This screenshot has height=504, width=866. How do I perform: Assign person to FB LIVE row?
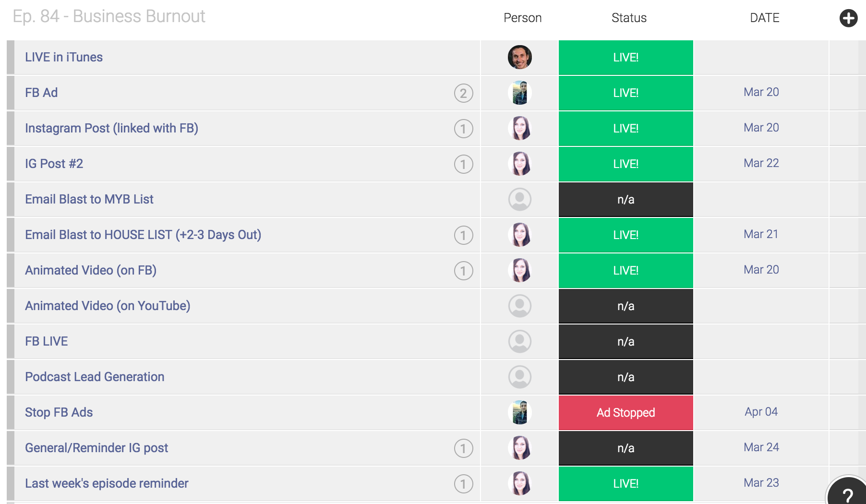pyautogui.click(x=519, y=341)
